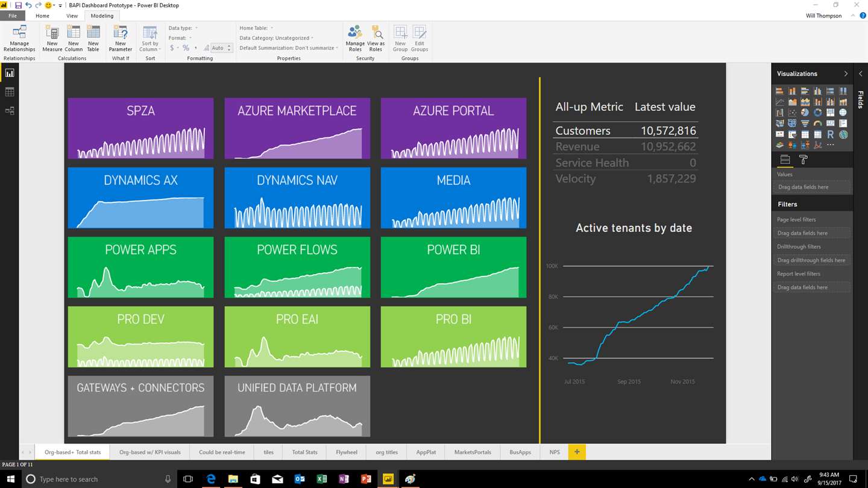This screenshot has height=488, width=868.
Task: Open Default Summarization dropdown
Action: pos(289,48)
